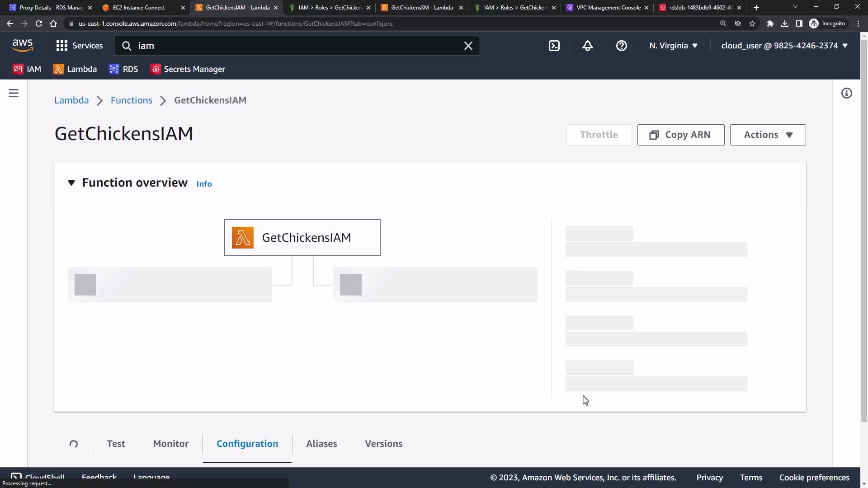868x488 pixels.
Task: Open the notifications bell
Action: click(x=587, y=46)
